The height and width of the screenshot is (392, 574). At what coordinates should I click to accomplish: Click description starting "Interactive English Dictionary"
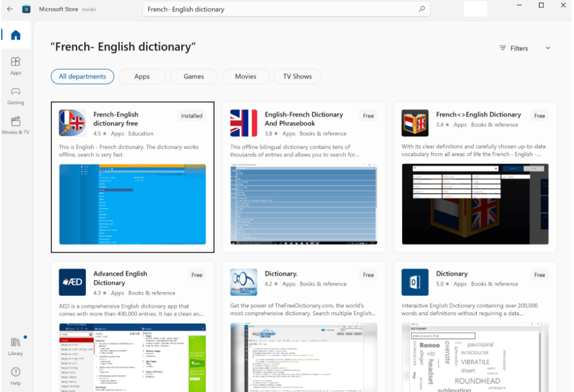point(470,309)
